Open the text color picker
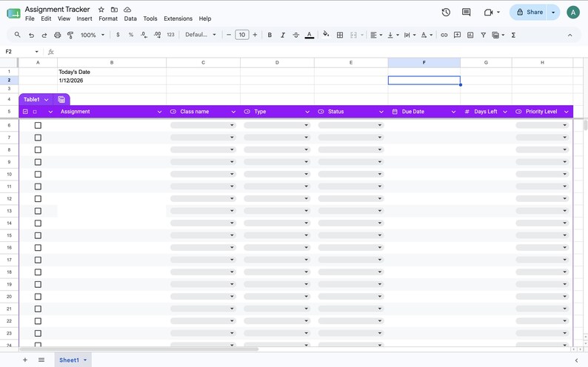Screen dimensions: 588x367 pyautogui.click(x=310, y=36)
